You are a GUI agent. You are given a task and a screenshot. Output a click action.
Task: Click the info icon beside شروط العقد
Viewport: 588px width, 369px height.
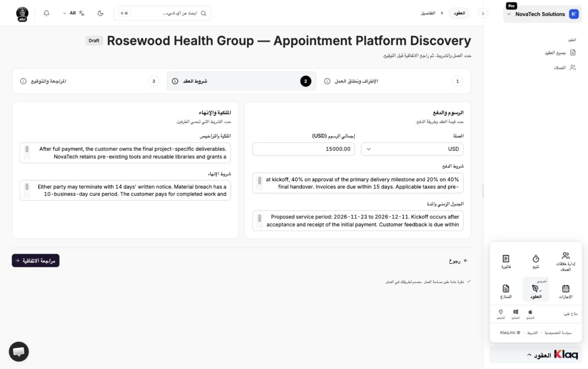175,81
